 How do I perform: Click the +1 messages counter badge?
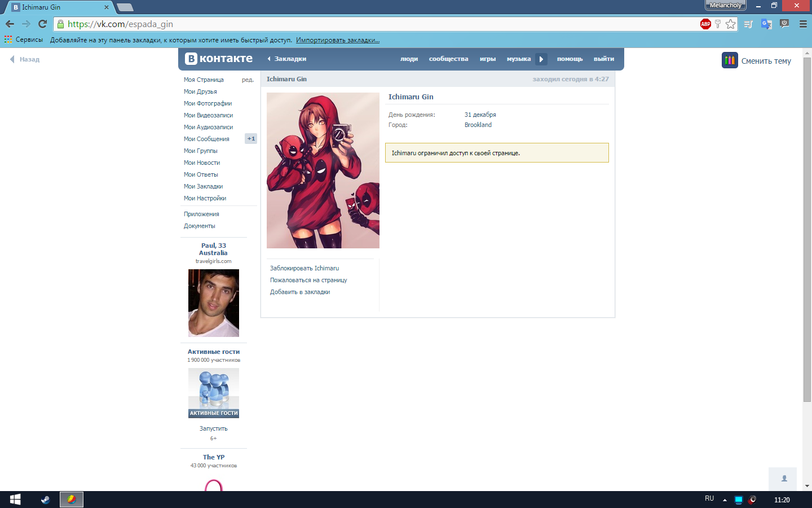point(251,138)
